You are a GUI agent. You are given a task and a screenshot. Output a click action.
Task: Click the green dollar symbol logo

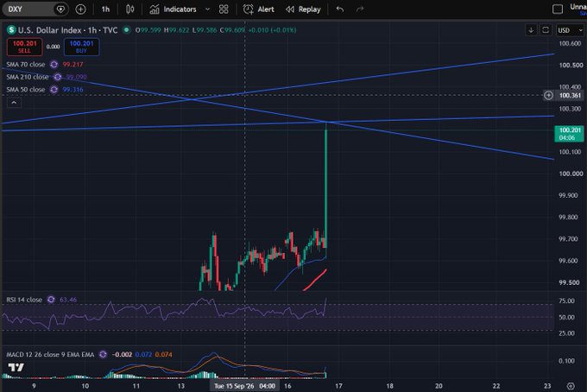[x=11, y=30]
